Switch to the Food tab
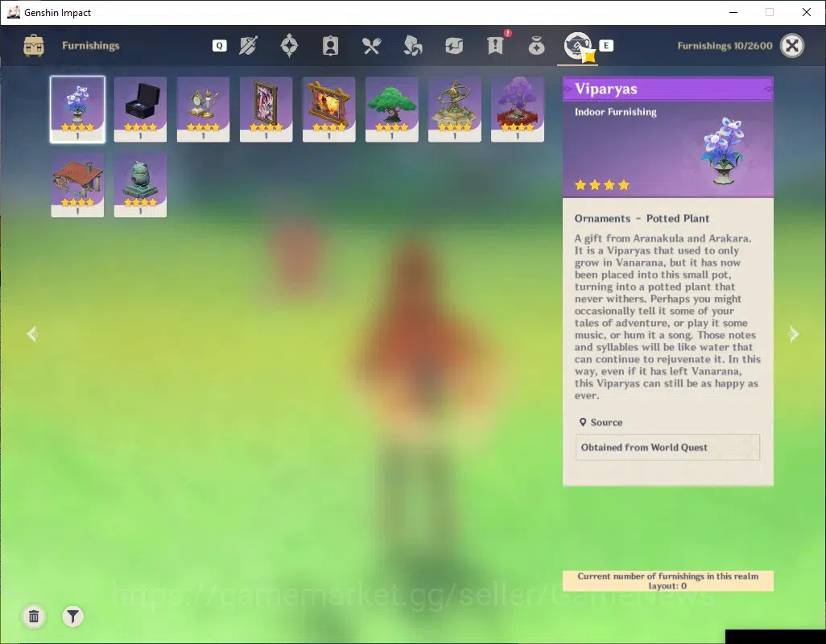The height and width of the screenshot is (644, 826). [371, 46]
